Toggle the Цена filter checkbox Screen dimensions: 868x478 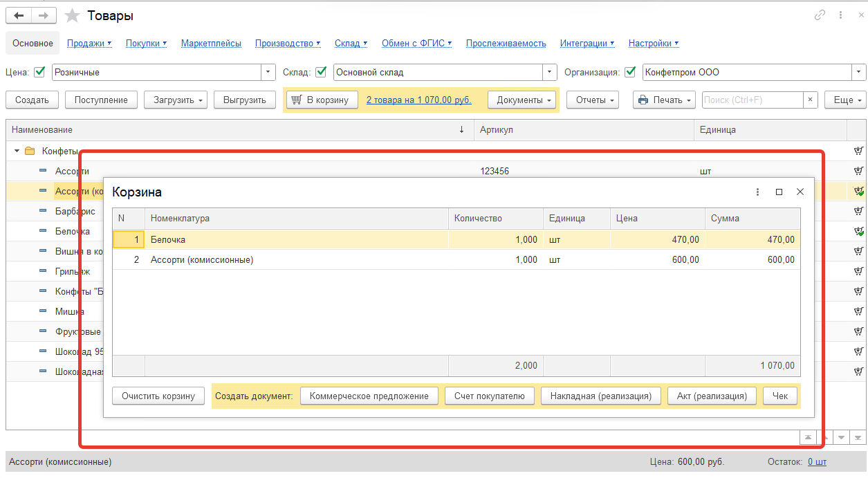pos(39,72)
